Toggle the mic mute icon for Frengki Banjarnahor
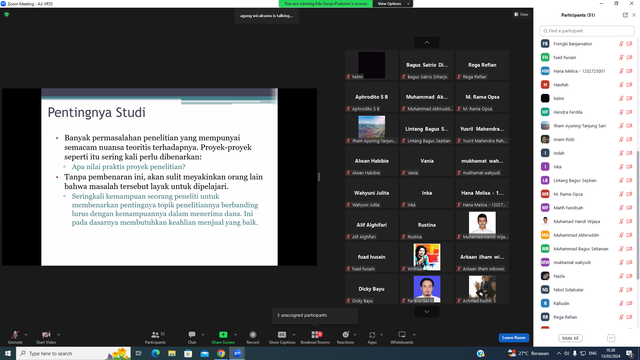Image resolution: width=640 pixels, height=360 pixels. pyautogui.click(x=621, y=44)
